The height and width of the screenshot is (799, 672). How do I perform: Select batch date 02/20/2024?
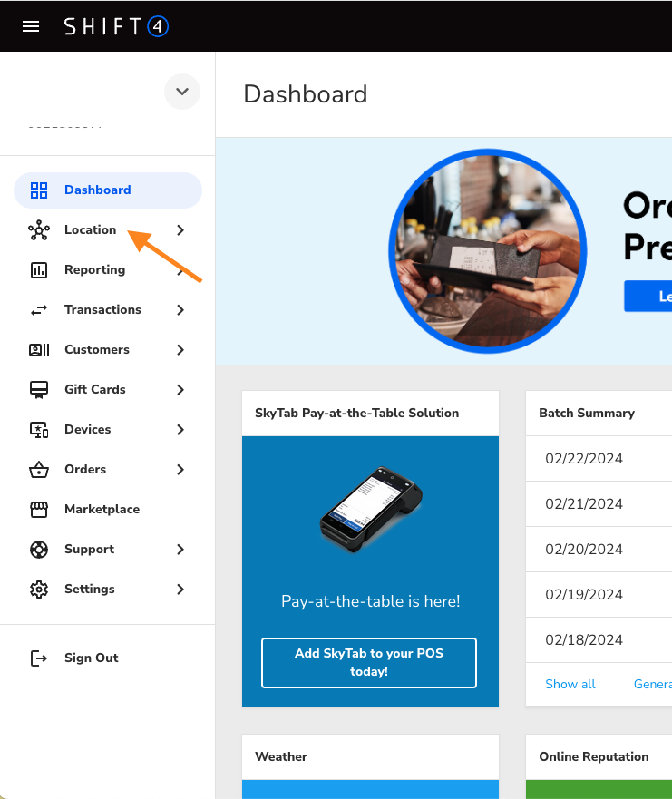click(584, 550)
